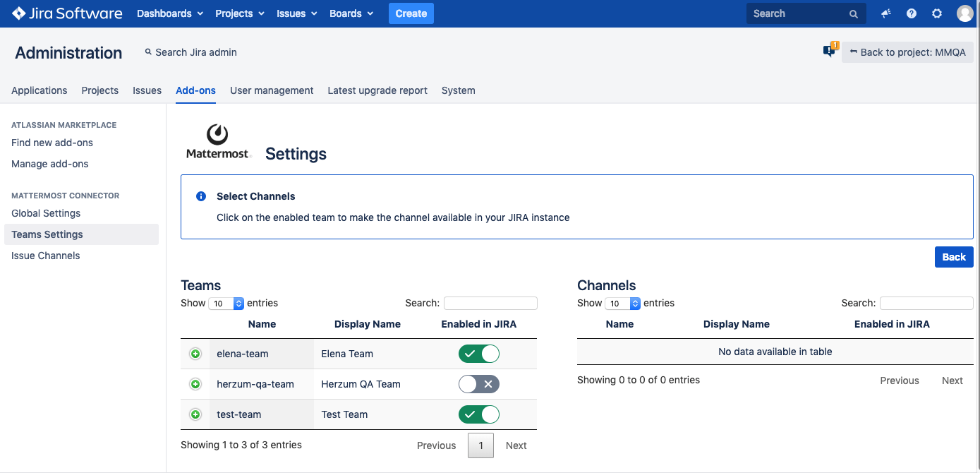The width and height of the screenshot is (980, 473).
Task: Click the green plus icon beside herzum-qa-team
Action: [x=195, y=384]
